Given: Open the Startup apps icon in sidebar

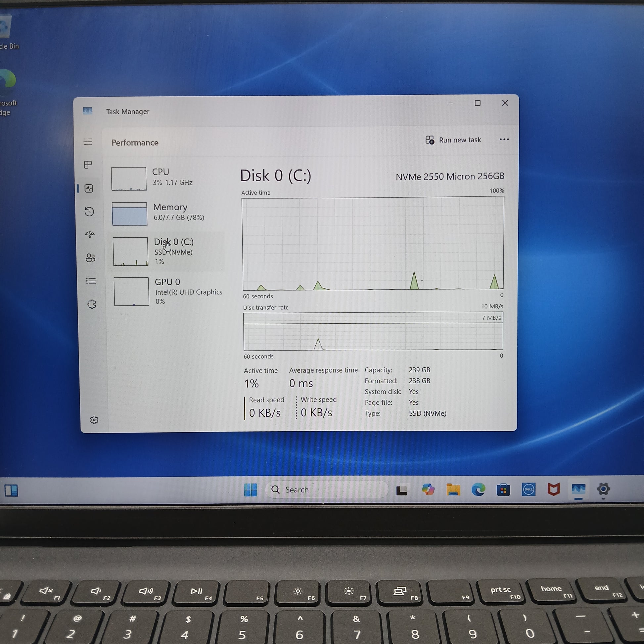Looking at the screenshot, I should coord(90,235).
